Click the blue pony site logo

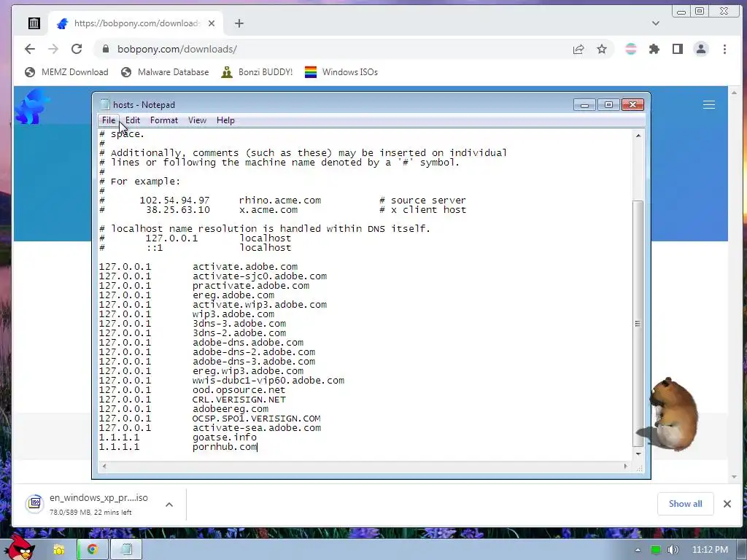pyautogui.click(x=32, y=106)
